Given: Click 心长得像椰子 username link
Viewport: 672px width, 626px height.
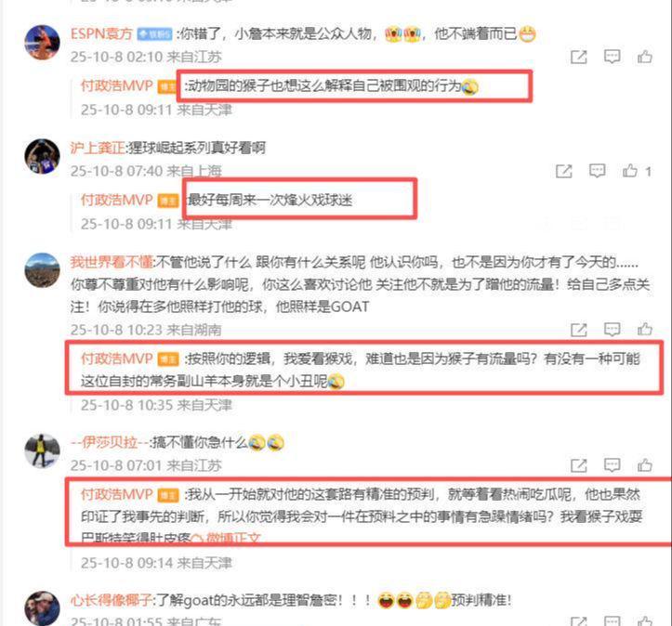Looking at the screenshot, I should click(112, 600).
